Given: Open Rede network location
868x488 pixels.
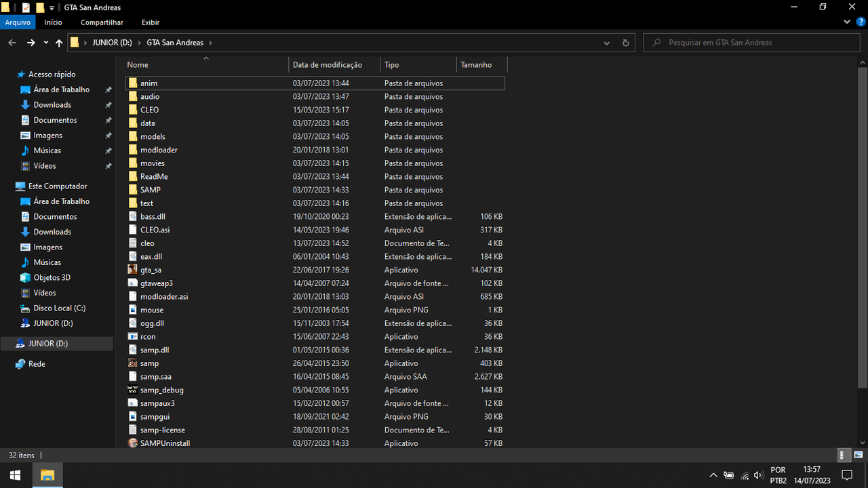Looking at the screenshot, I should coord(37,364).
